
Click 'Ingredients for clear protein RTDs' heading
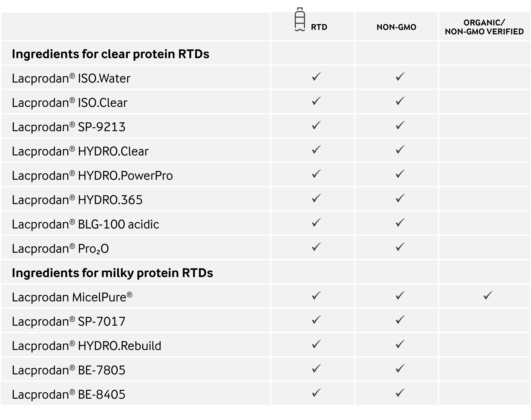tap(110, 54)
